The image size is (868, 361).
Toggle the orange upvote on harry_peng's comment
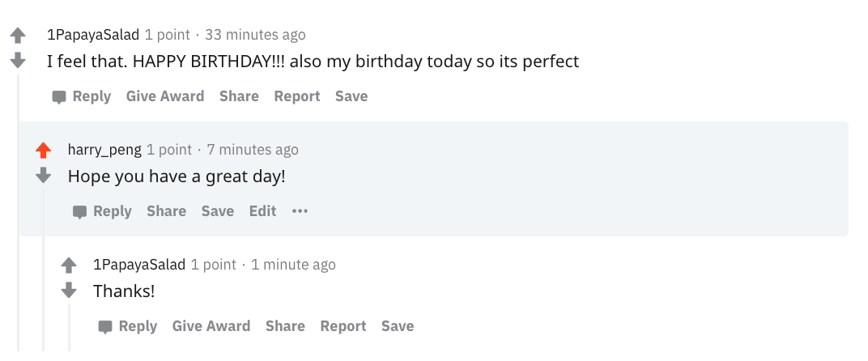point(44,151)
